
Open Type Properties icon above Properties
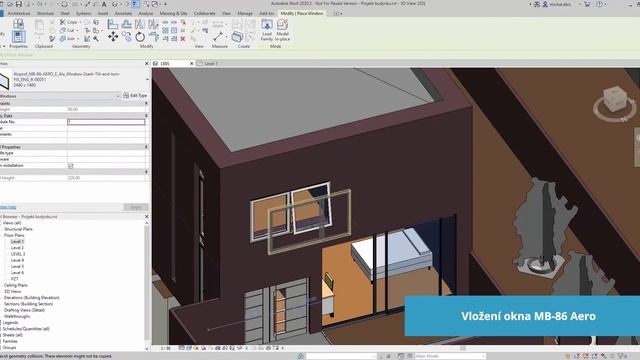(18, 24)
